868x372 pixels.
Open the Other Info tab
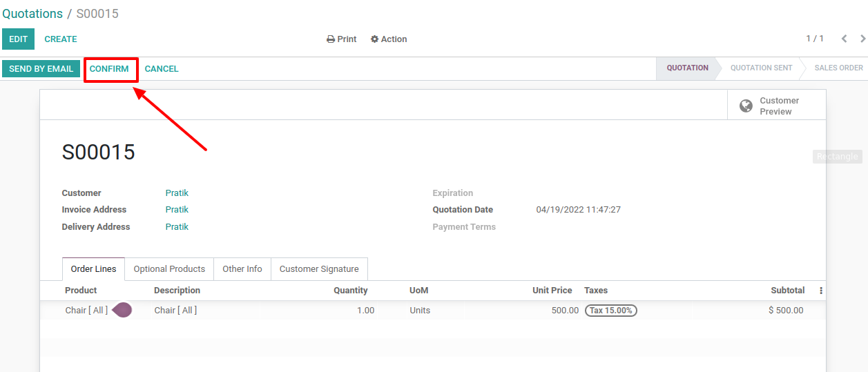click(x=242, y=269)
